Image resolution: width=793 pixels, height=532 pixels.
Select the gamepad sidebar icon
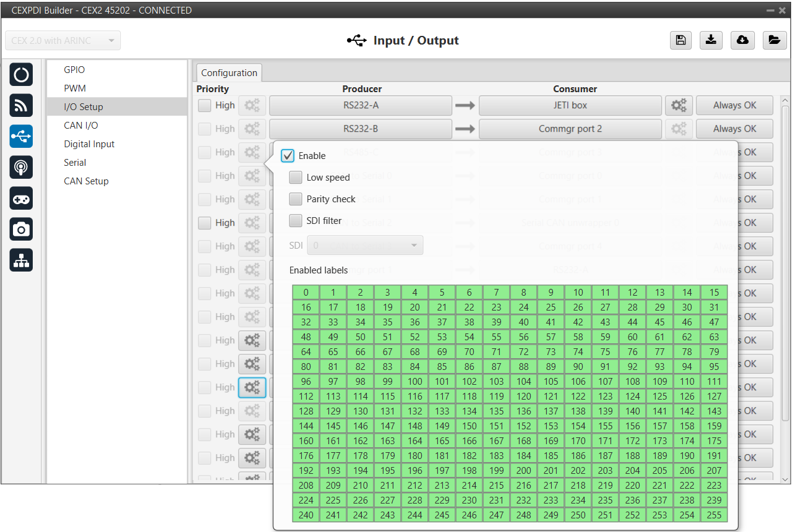pyautogui.click(x=22, y=199)
